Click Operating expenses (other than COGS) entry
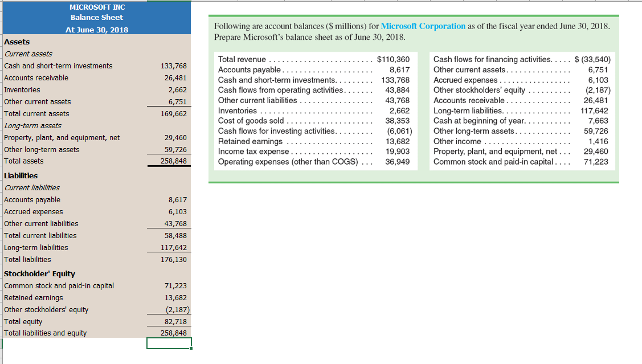The width and height of the screenshot is (642, 364). click(x=314, y=162)
